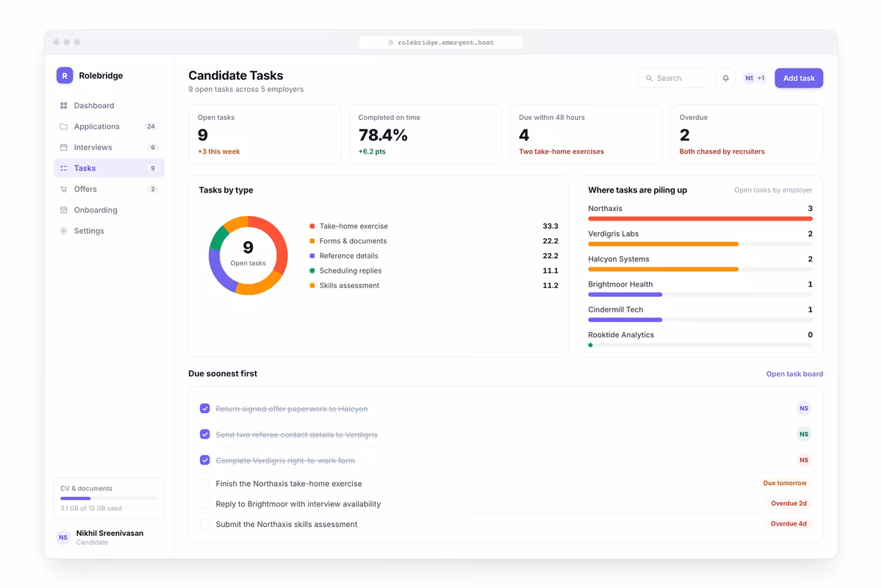Click the search magnifier icon
Viewport: 882px width, 588px height.
(x=649, y=78)
